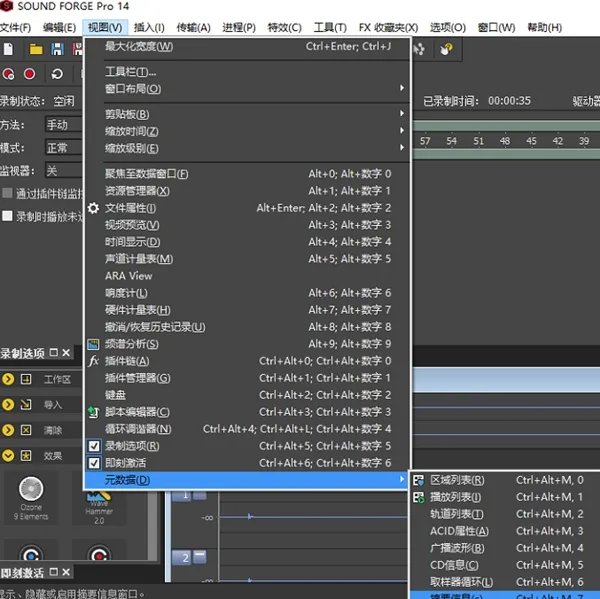600x599 pixels.
Task: Click the toolbar icon left of the help pointer
Action: coord(419,49)
